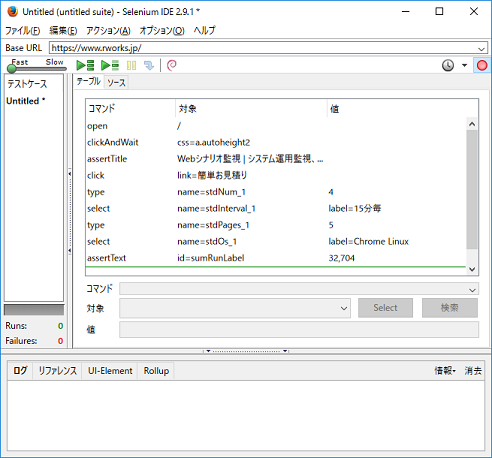Open the ファイル menu
Viewport: 492px width, 458px height.
tap(22, 31)
